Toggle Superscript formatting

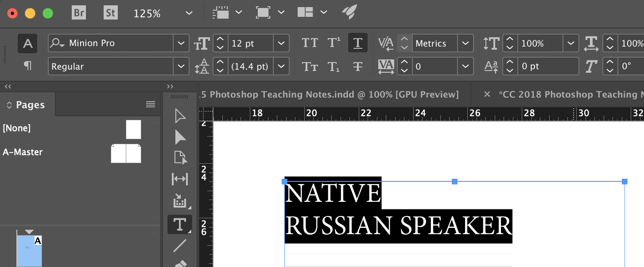[x=333, y=42]
